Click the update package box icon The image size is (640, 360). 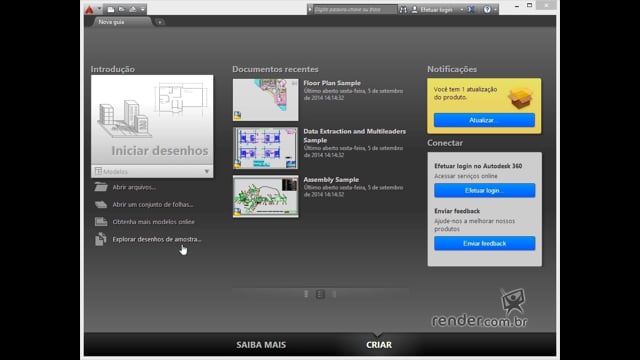(x=520, y=98)
